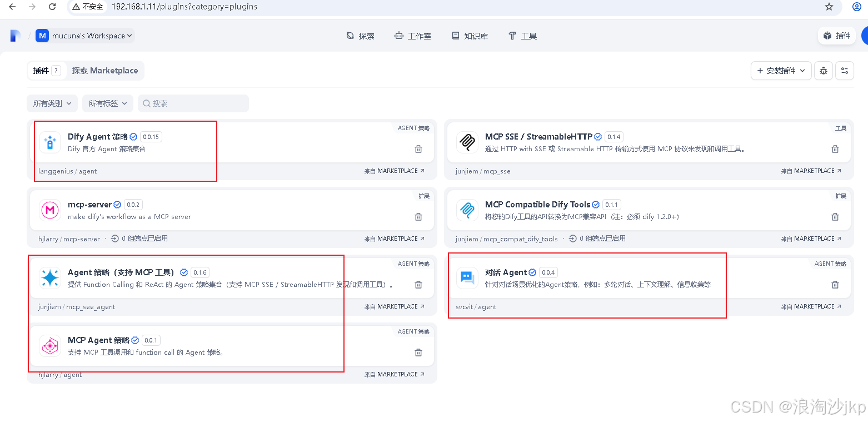Switch to 探索 Marketplace tab

(105, 71)
